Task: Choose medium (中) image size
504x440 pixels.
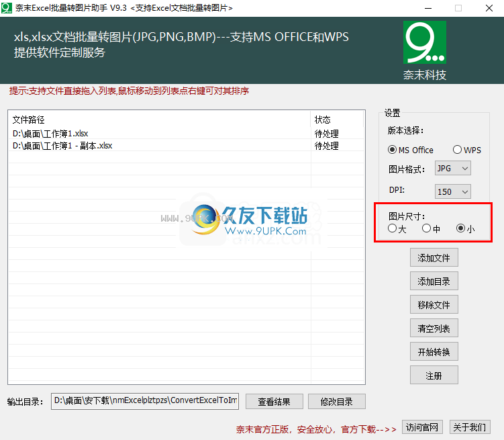Action: 431,228
